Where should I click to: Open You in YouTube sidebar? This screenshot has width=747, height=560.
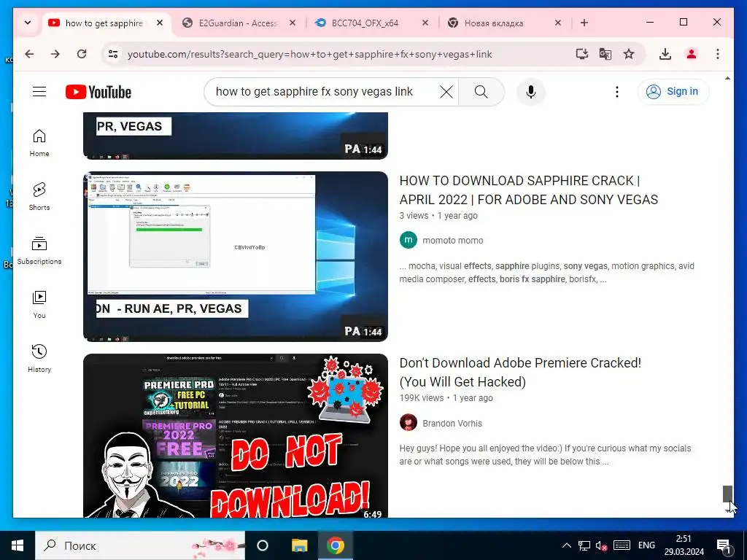click(x=39, y=305)
